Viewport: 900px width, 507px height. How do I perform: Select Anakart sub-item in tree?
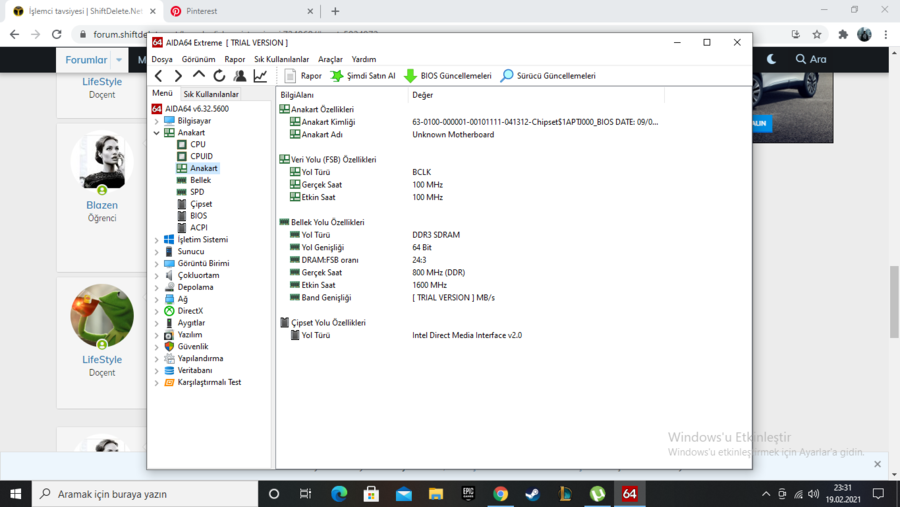(x=203, y=168)
